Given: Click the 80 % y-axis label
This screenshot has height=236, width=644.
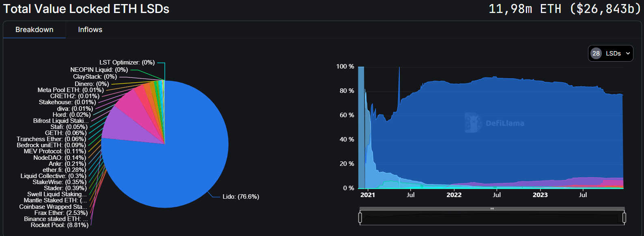Looking at the screenshot, I should (347, 91).
